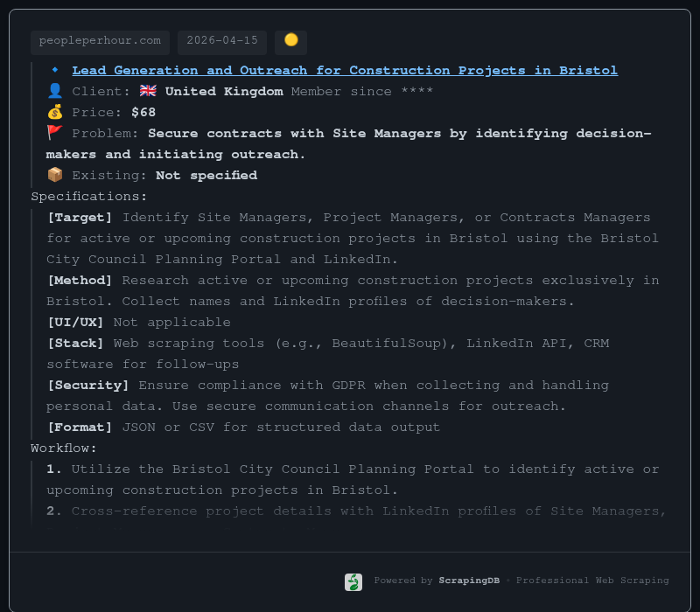Open the Lead Generation and Outreach job link

pos(345,70)
